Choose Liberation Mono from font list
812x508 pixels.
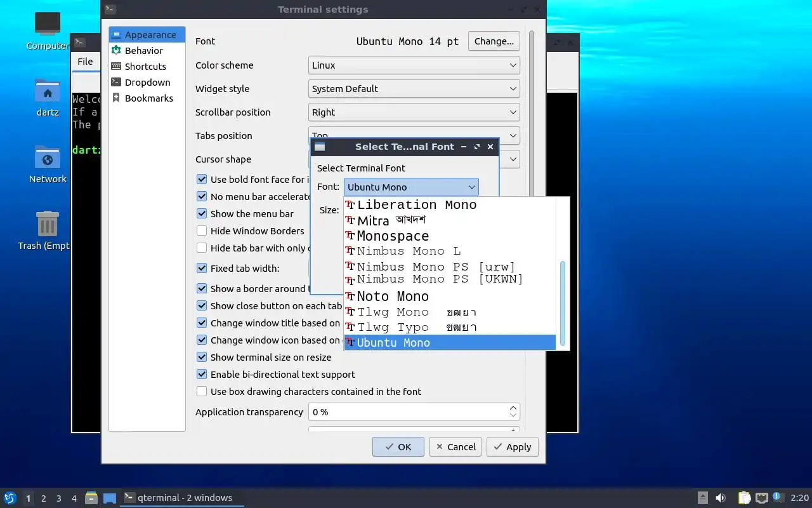coord(450,205)
